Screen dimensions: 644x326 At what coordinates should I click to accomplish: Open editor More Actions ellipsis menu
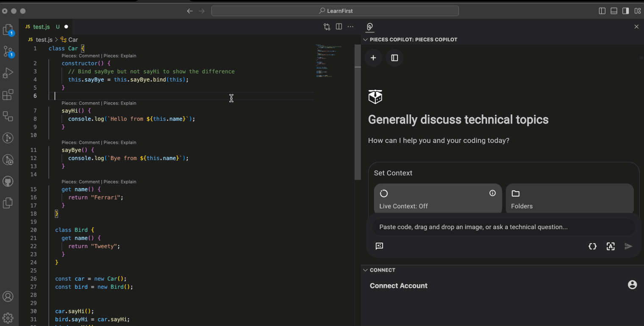pos(350,27)
